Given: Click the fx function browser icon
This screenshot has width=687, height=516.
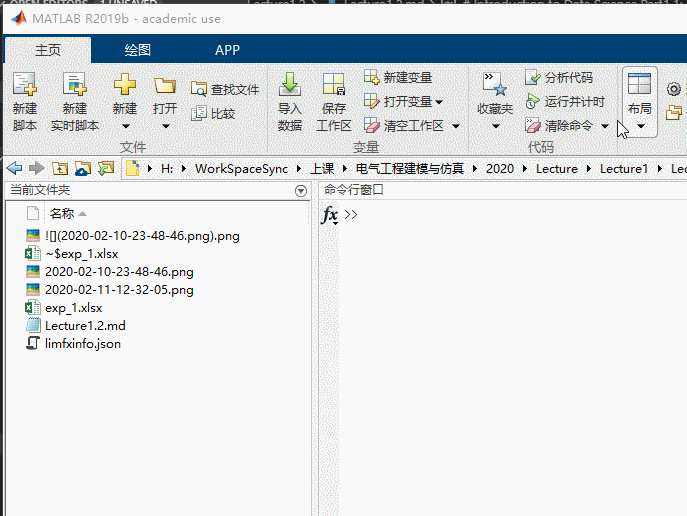Looking at the screenshot, I should [329, 215].
